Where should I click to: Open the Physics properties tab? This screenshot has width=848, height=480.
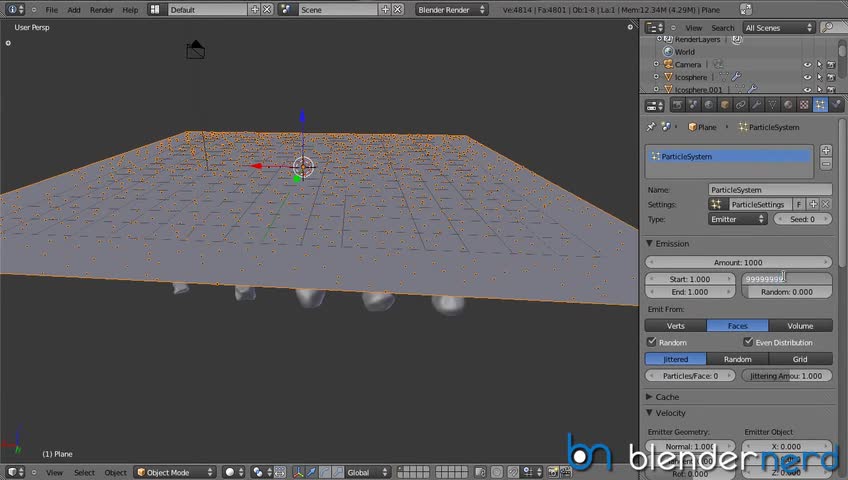point(836,105)
